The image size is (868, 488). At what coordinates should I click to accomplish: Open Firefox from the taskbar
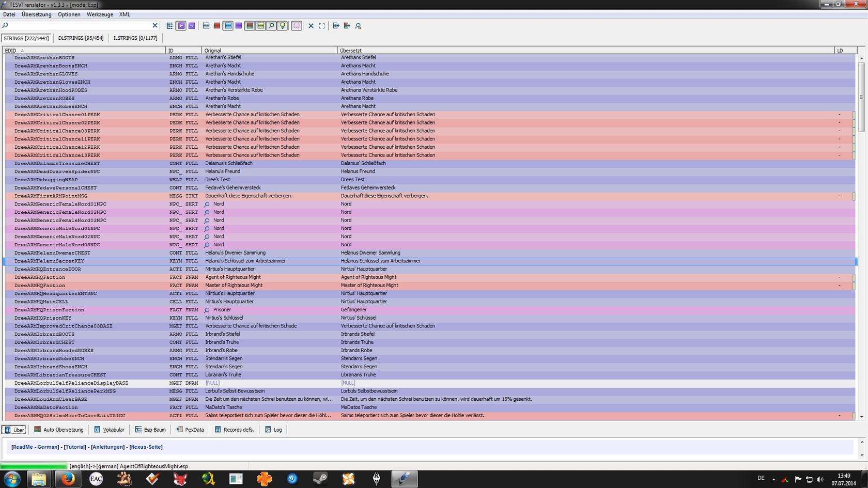coord(68,479)
